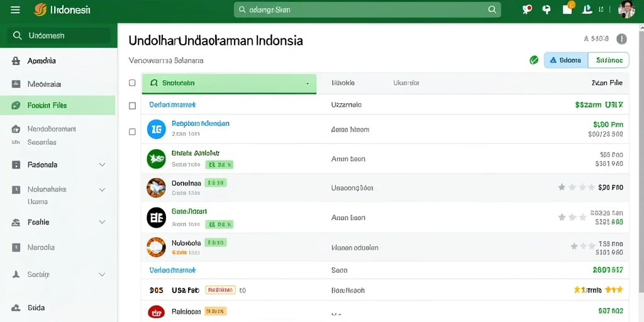644x322 pixels.
Task: Click the boot-shaped icon beside the avatar
Action: (x=587, y=9)
